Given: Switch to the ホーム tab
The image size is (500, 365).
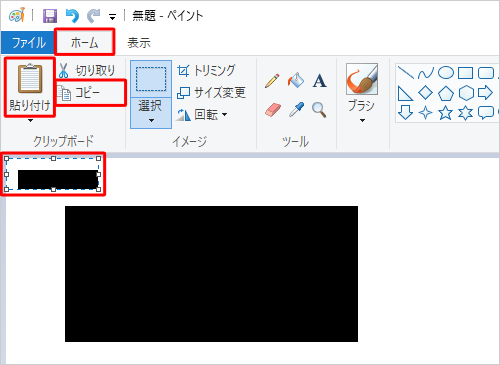Looking at the screenshot, I should point(85,43).
